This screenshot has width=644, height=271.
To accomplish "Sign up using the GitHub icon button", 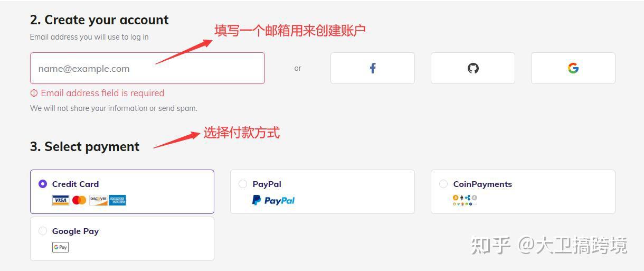I will click(x=473, y=68).
